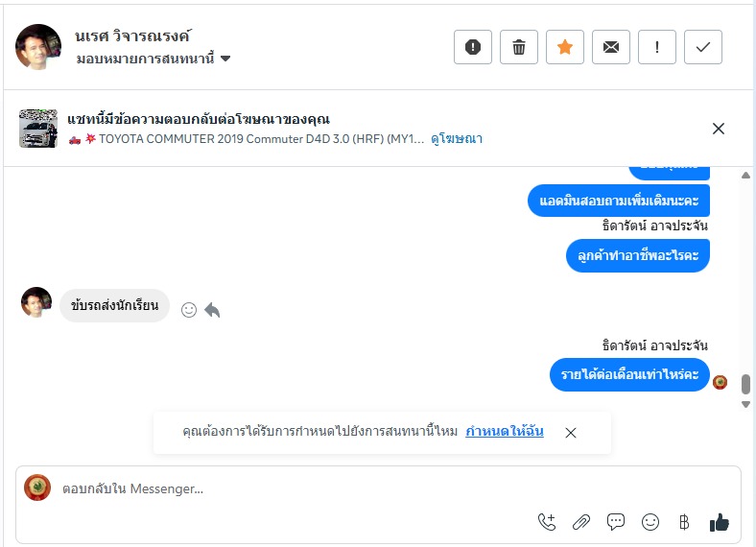This screenshot has width=756, height=547.
Task: Dismiss the ad reply banner
Action: coord(719,129)
